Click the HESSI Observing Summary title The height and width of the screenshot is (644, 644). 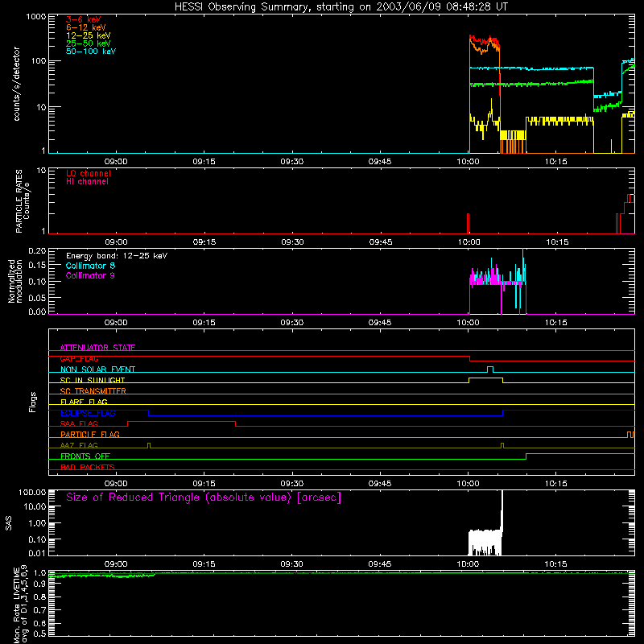[341, 6]
